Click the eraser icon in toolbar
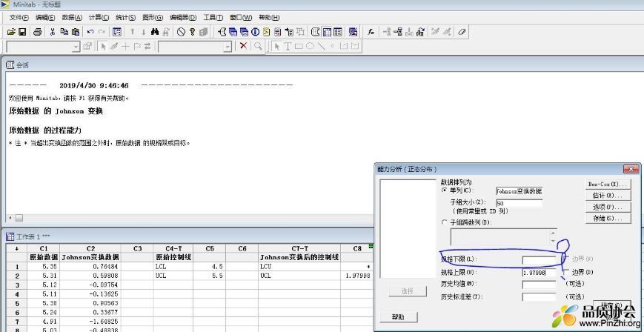Image resolution: width=644 pixels, height=332 pixels. [x=462, y=32]
